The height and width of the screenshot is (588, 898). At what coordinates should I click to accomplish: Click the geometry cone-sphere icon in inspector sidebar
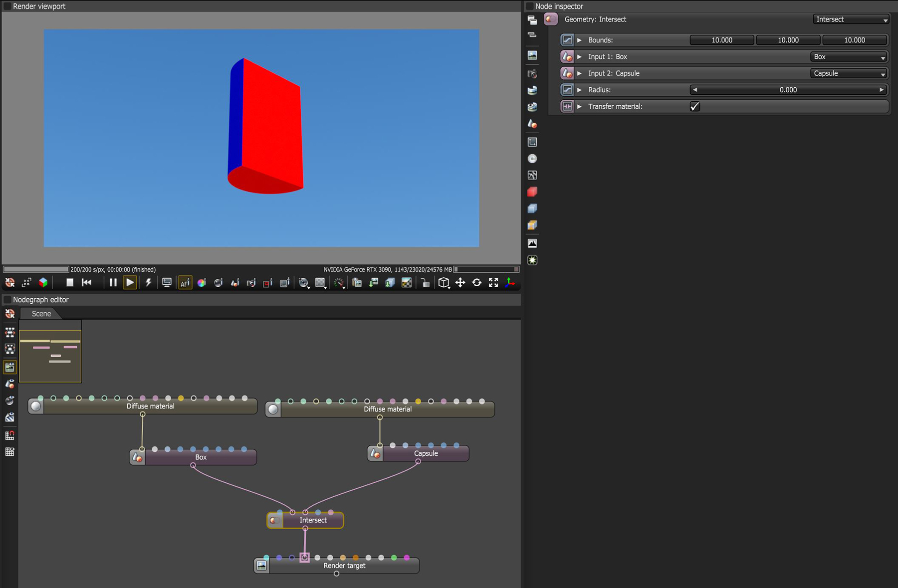[532, 124]
